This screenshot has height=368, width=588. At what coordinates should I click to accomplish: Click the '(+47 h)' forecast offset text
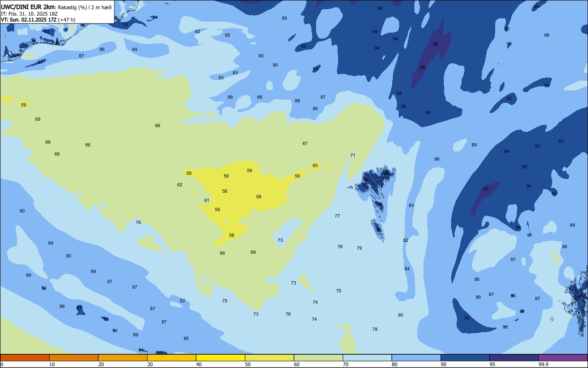point(67,20)
